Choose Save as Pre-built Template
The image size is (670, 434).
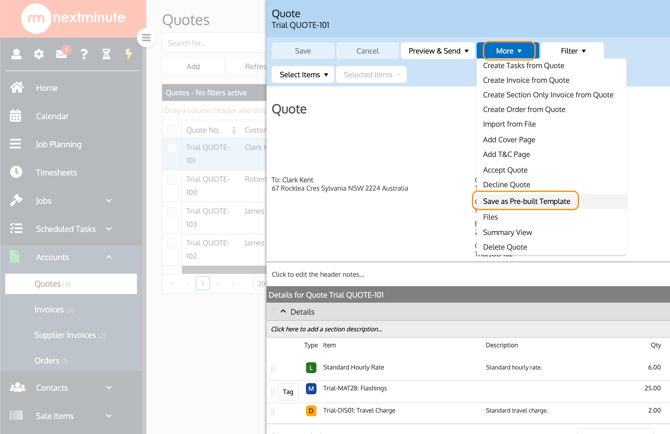pos(526,201)
